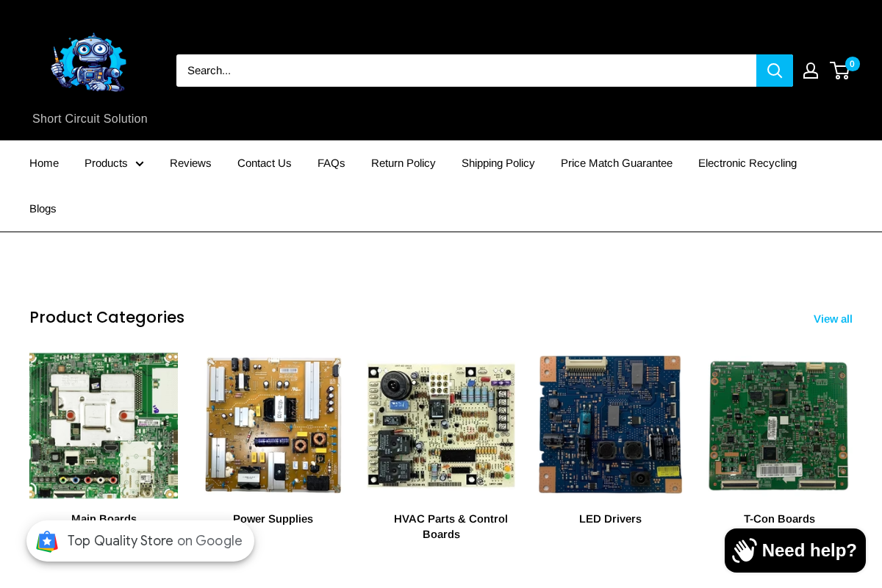Open the Need help? chat widget

click(795, 550)
